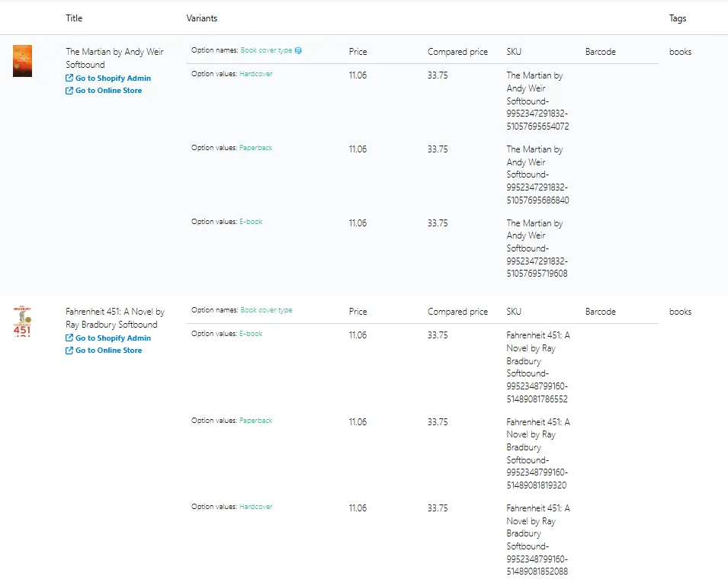728x586 pixels.
Task: Click the books tag in The Martian row
Action: (x=680, y=52)
